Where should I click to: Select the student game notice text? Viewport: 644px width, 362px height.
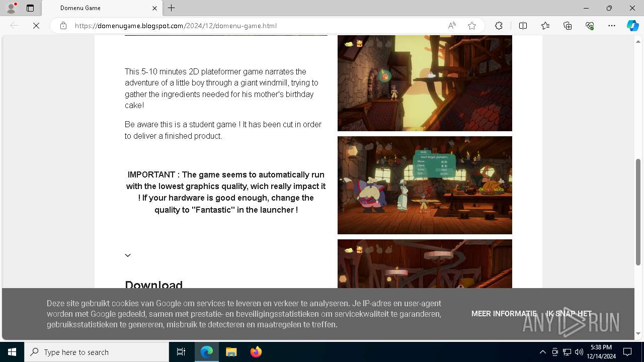click(223, 130)
